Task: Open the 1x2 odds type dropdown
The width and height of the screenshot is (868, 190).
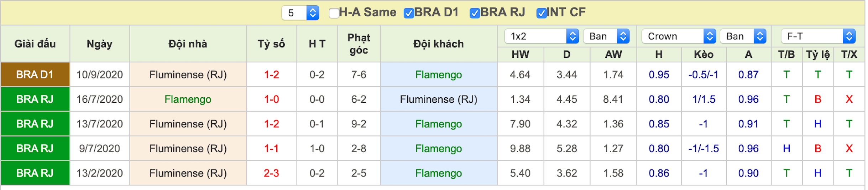Action: pyautogui.click(x=542, y=36)
